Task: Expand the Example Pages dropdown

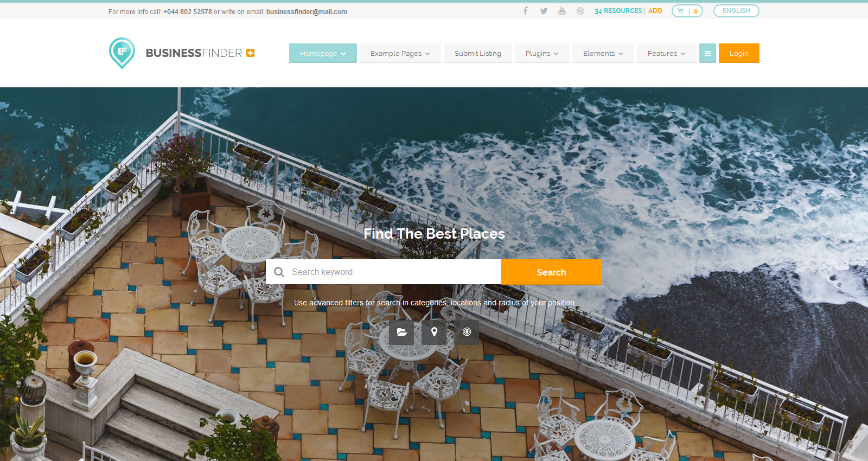Action: pyautogui.click(x=400, y=53)
